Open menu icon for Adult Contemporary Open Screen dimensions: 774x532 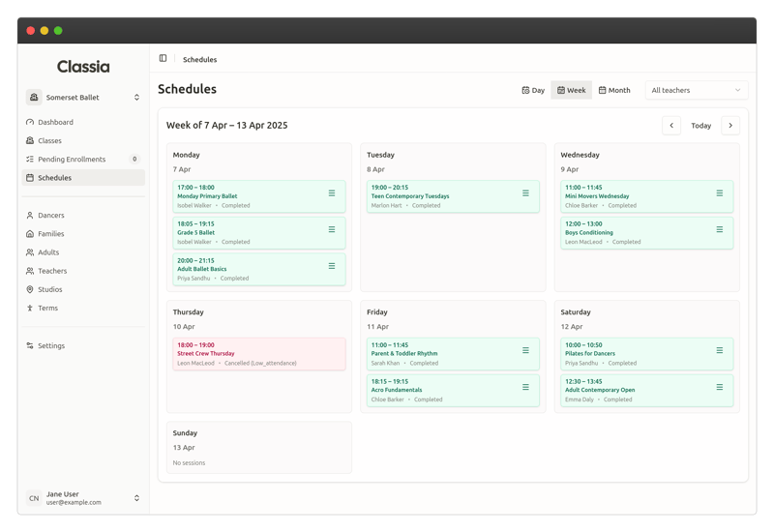pos(720,387)
